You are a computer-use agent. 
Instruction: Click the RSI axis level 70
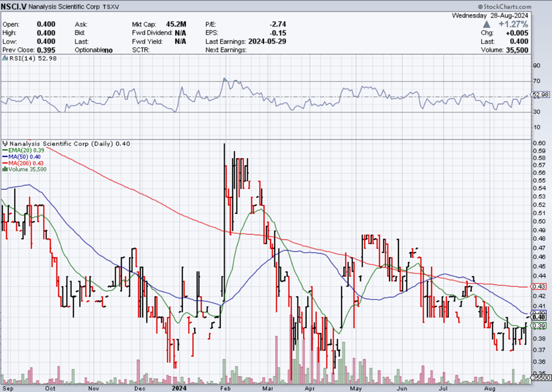(x=536, y=81)
